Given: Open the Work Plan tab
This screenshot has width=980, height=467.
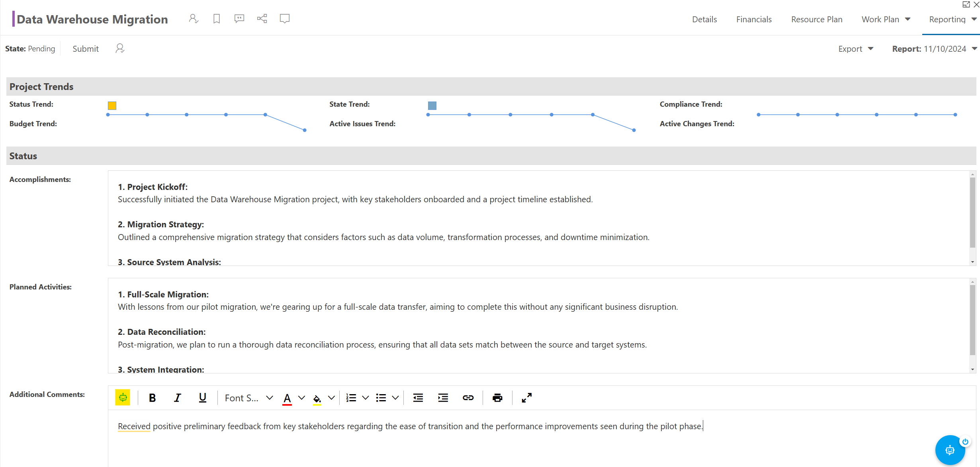Looking at the screenshot, I should point(880,19).
